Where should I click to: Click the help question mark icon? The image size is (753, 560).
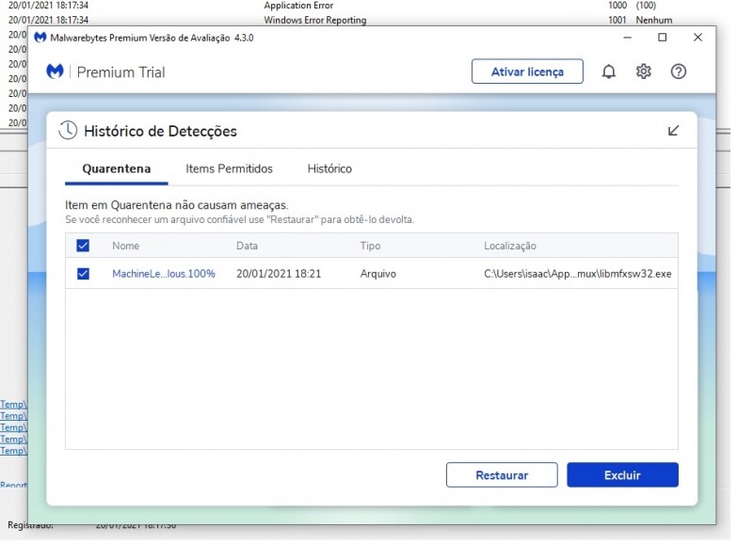coord(678,72)
